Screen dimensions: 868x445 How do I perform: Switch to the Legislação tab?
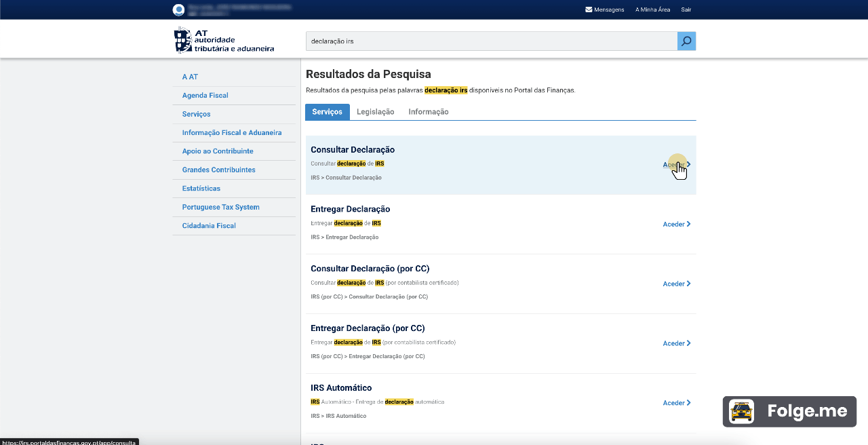pos(375,112)
